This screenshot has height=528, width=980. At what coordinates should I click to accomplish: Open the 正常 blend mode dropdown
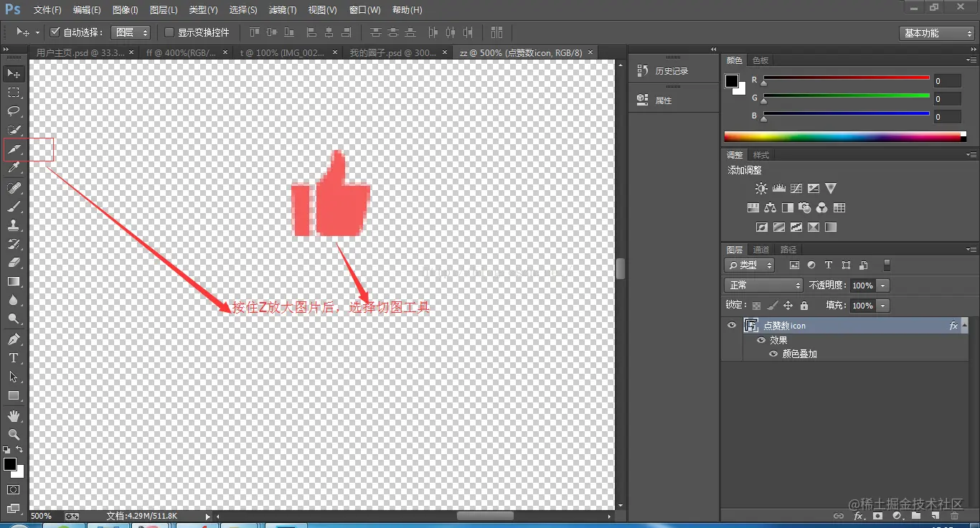coord(763,286)
